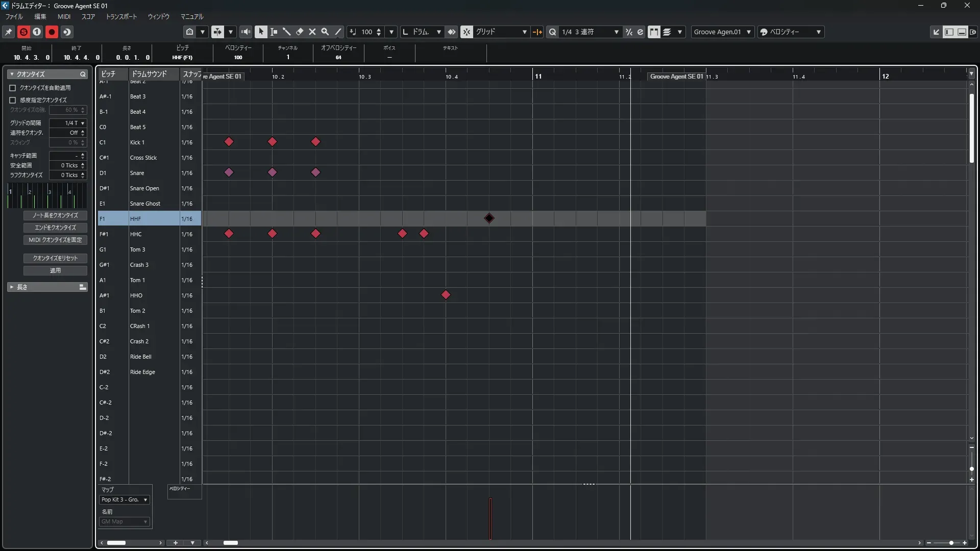Click the red Record in Editor button
Viewport: 980px width, 551px height.
tap(52, 32)
